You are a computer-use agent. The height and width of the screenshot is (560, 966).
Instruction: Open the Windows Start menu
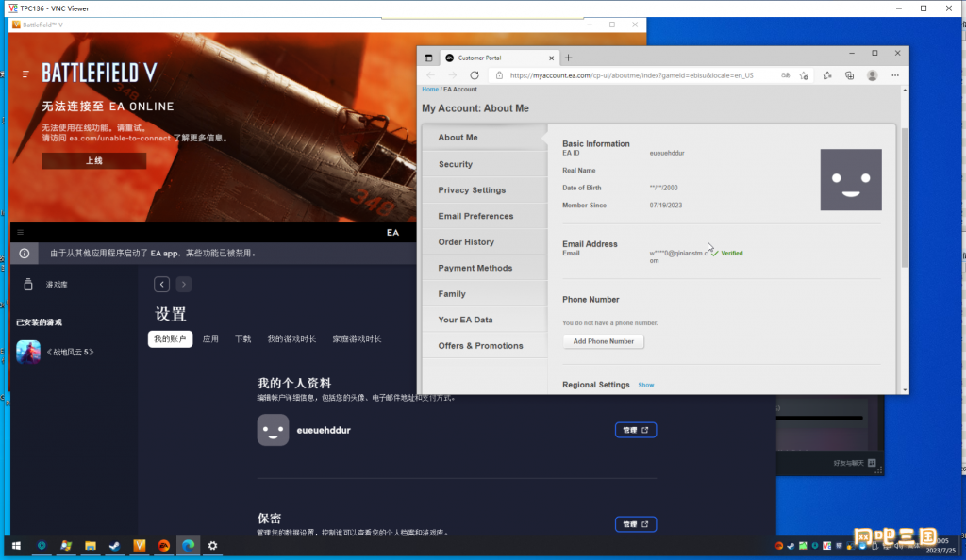[17, 546]
